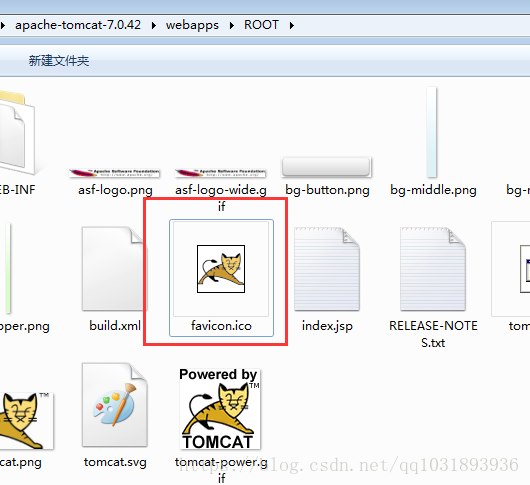Select the bg-button.png thumbnail

(326, 167)
